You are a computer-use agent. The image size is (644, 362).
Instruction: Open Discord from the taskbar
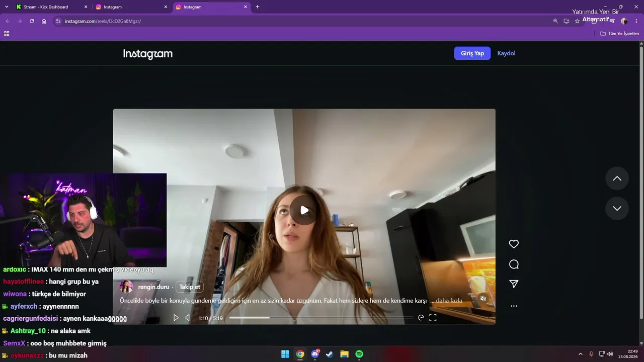click(315, 354)
